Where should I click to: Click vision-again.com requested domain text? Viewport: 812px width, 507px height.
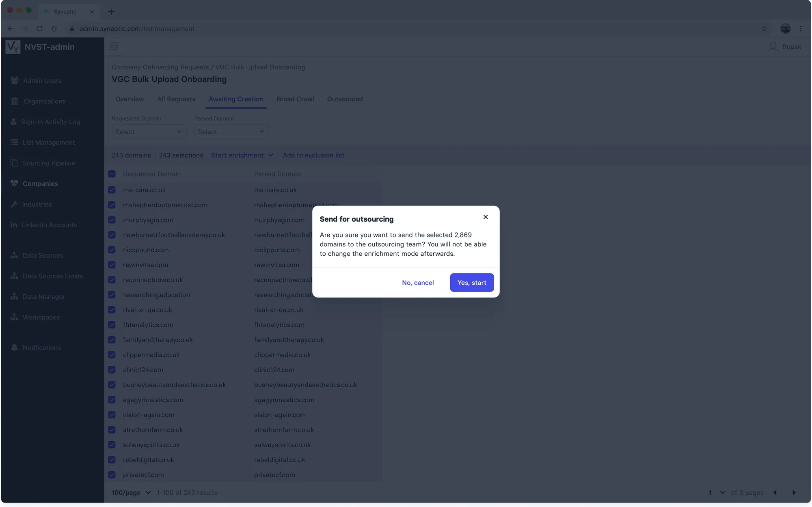(149, 415)
